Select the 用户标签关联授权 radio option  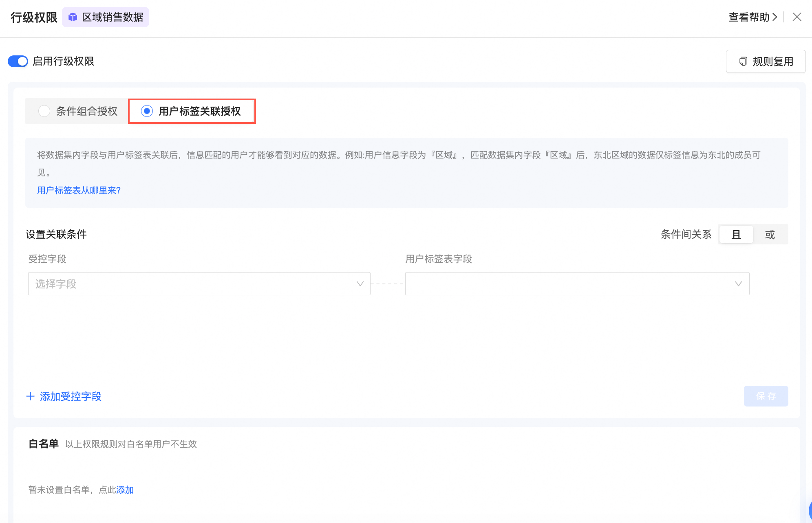click(x=147, y=111)
